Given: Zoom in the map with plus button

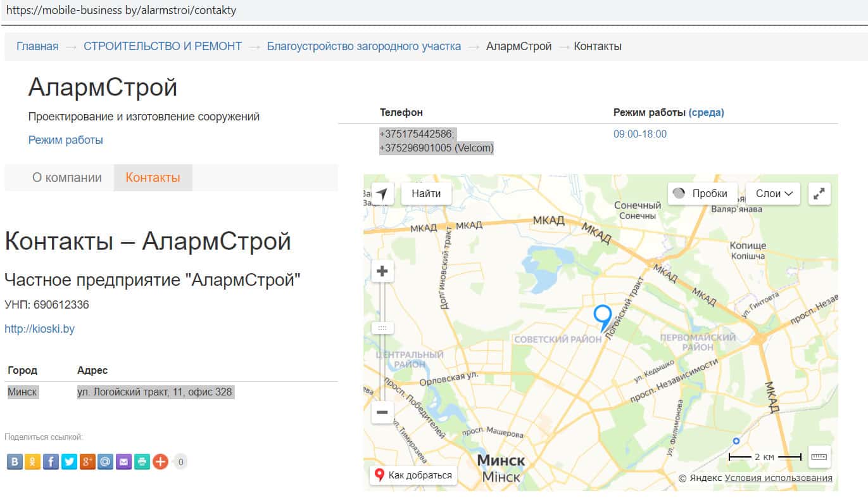Looking at the screenshot, I should coord(382,272).
